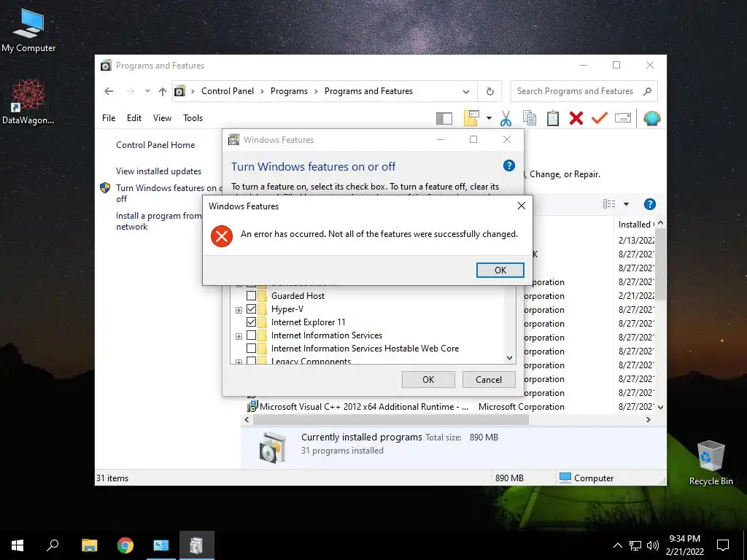Open the Tools menu
Viewport: 747px width, 560px height.
click(193, 117)
